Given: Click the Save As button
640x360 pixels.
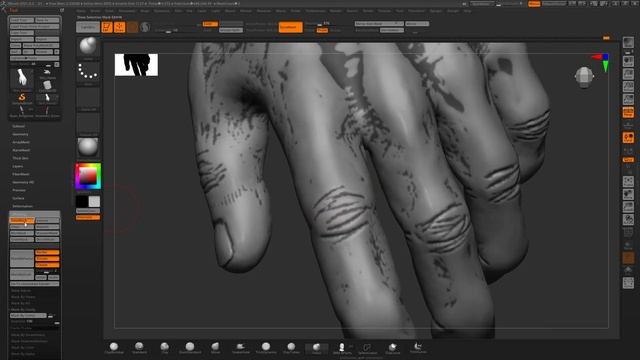Looking at the screenshot, I should [x=47, y=20].
